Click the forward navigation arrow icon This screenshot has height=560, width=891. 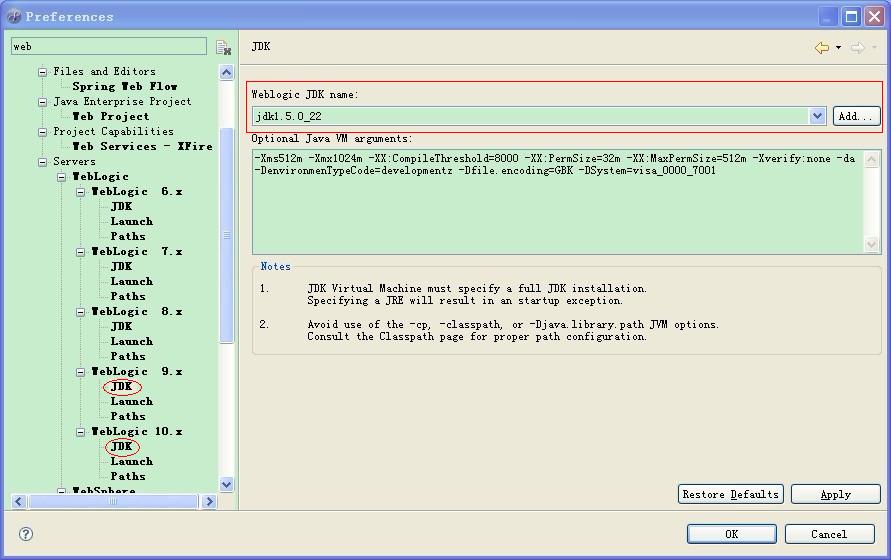[x=858, y=48]
